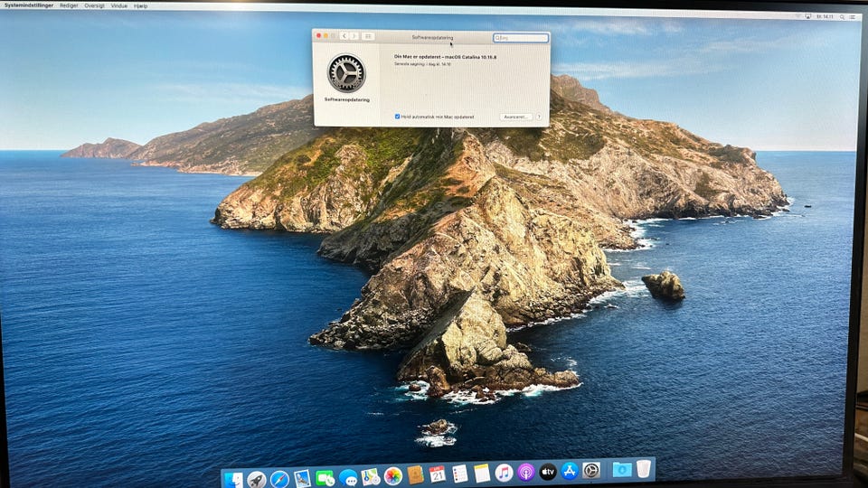Focus the Søg search field
Viewport: 868px width, 488px height.
click(521, 38)
